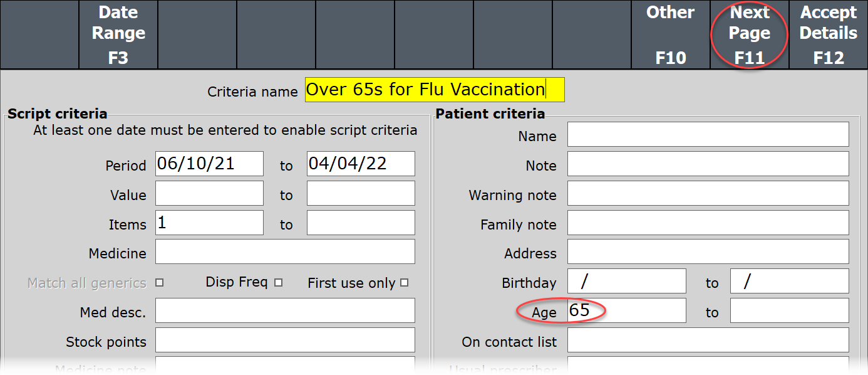
Task: Click the Period end date field
Action: (x=361, y=164)
